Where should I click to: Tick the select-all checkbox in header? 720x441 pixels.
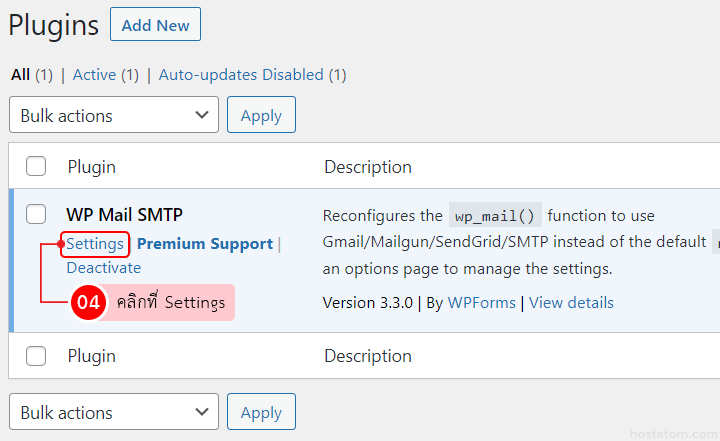(x=36, y=167)
